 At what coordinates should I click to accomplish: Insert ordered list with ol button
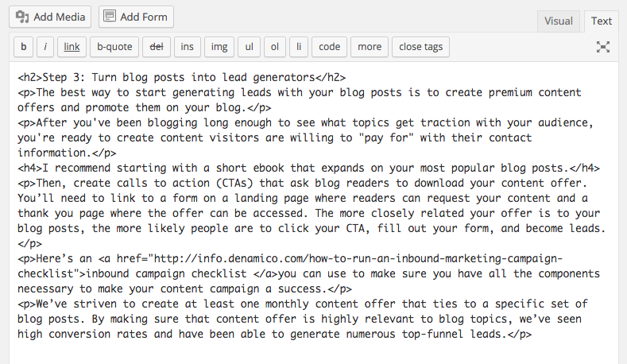coord(275,47)
